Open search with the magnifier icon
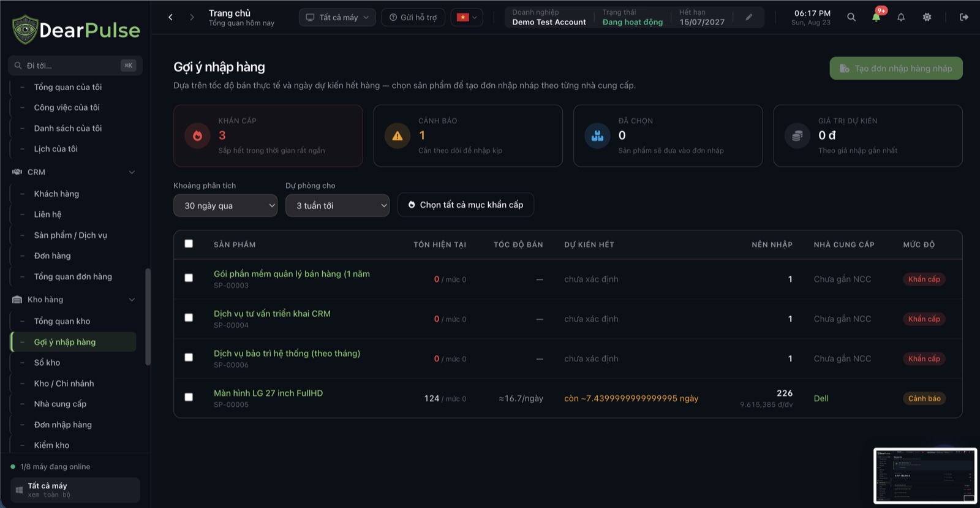 pyautogui.click(x=851, y=17)
